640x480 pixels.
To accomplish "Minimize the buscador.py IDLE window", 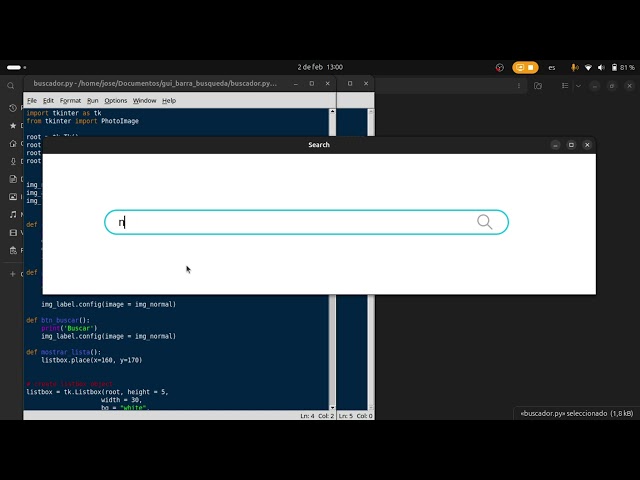I will click(x=296, y=83).
